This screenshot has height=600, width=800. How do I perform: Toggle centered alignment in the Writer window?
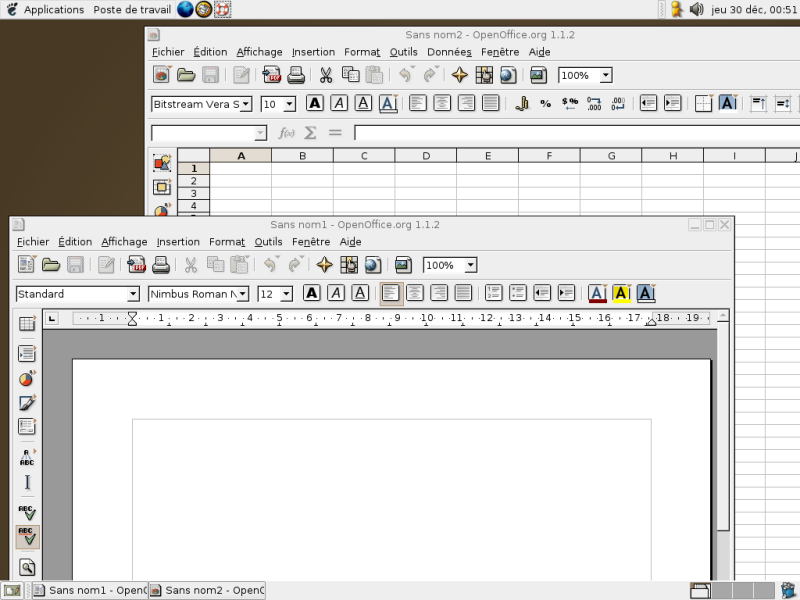pyautogui.click(x=415, y=293)
